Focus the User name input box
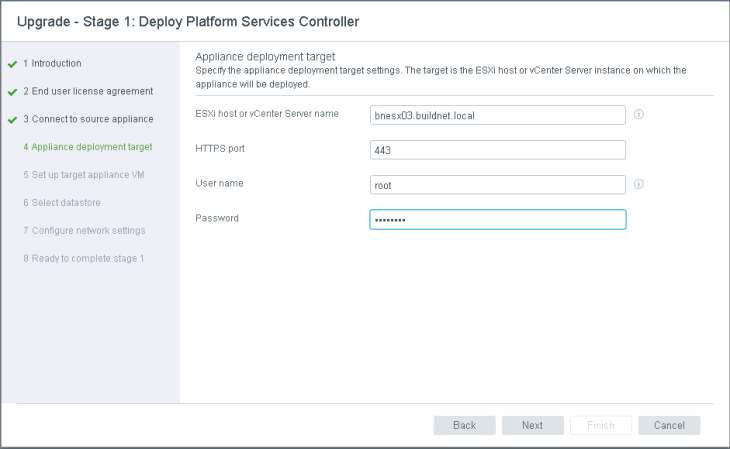Screen dimensions: 730x449 pos(497,185)
